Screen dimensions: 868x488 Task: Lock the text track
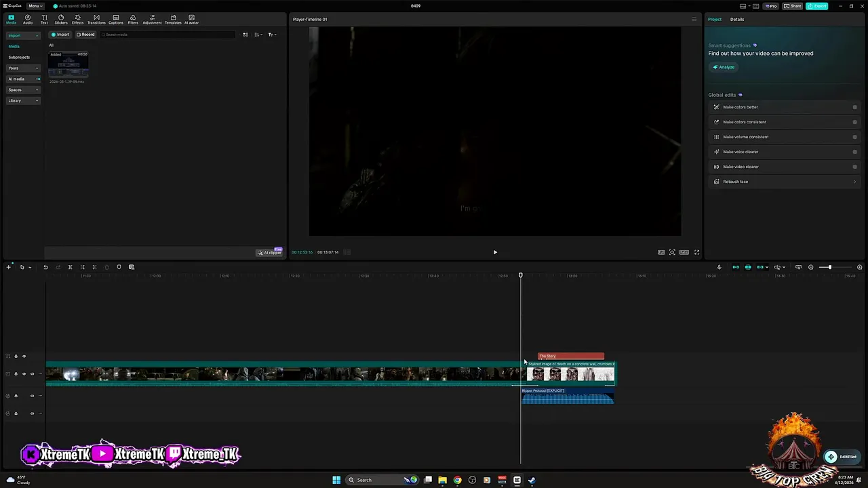[x=16, y=356]
